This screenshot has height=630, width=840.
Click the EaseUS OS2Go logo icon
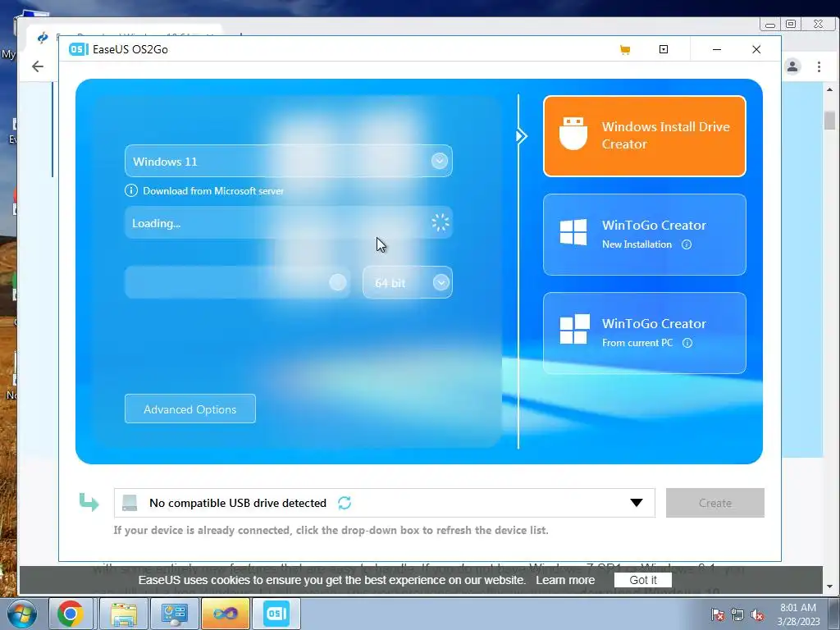click(x=78, y=49)
